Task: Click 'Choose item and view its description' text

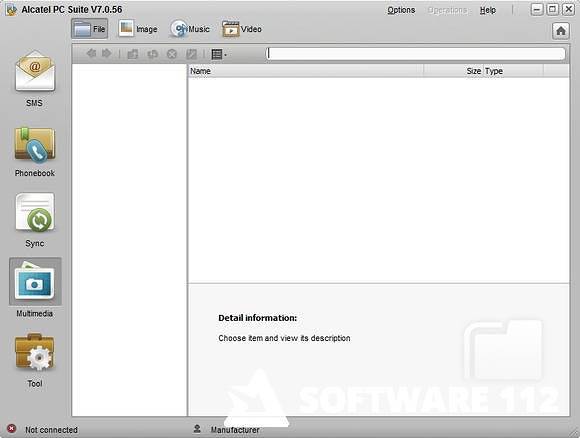Action: coord(284,338)
